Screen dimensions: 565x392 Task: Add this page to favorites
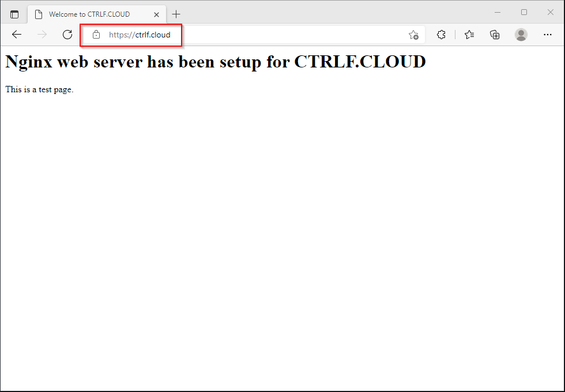pyautogui.click(x=413, y=35)
